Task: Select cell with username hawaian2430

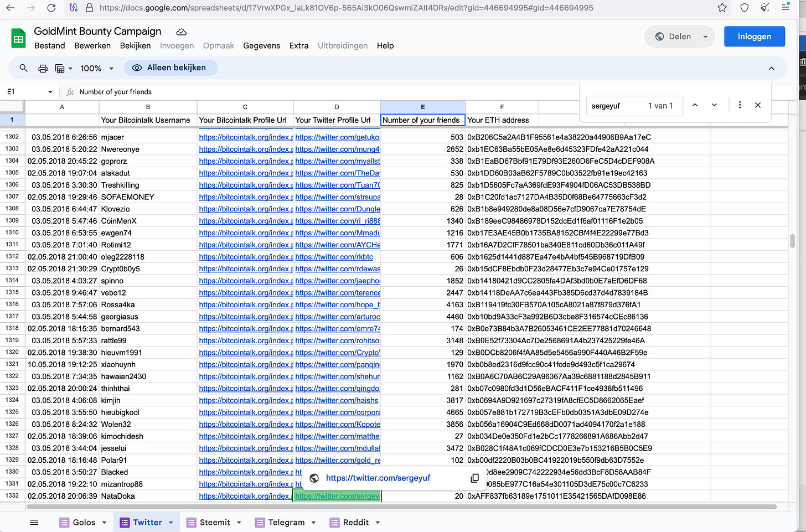Action: (x=148, y=376)
